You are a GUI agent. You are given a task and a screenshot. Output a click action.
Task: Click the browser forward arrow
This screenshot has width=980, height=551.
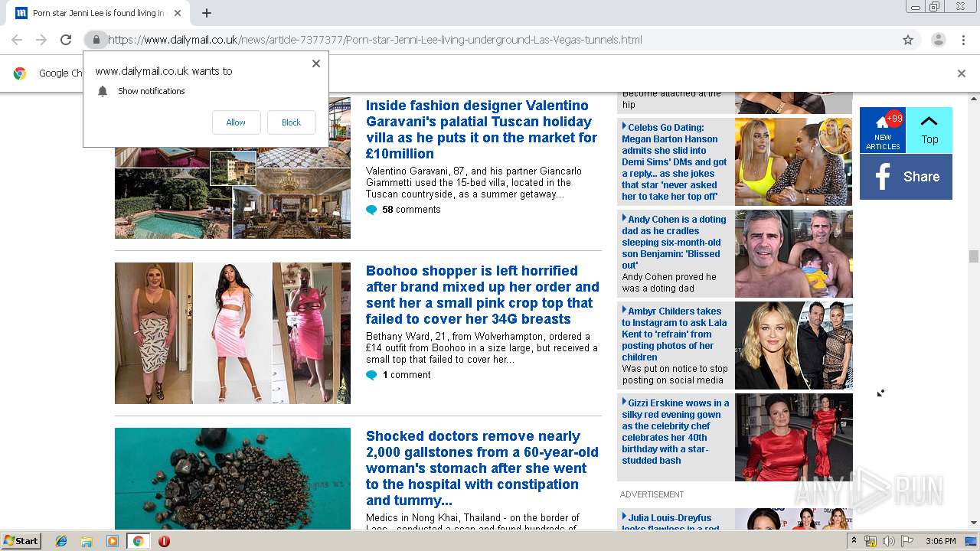pos(41,40)
